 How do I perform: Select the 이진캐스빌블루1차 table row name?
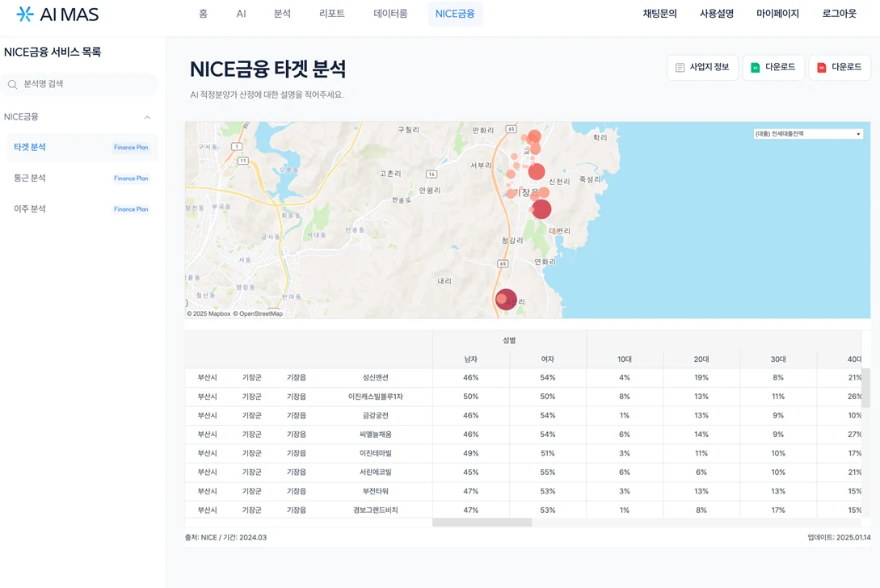(x=376, y=397)
